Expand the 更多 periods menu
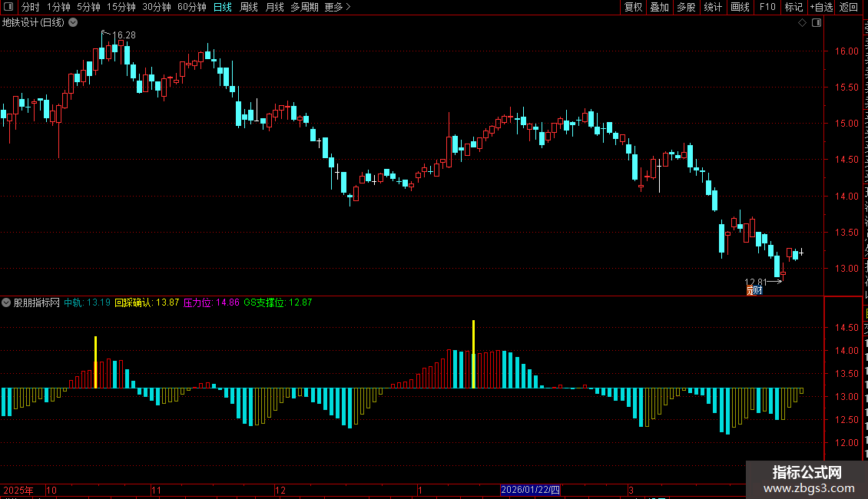The height and width of the screenshot is (499, 868). pyautogui.click(x=337, y=7)
